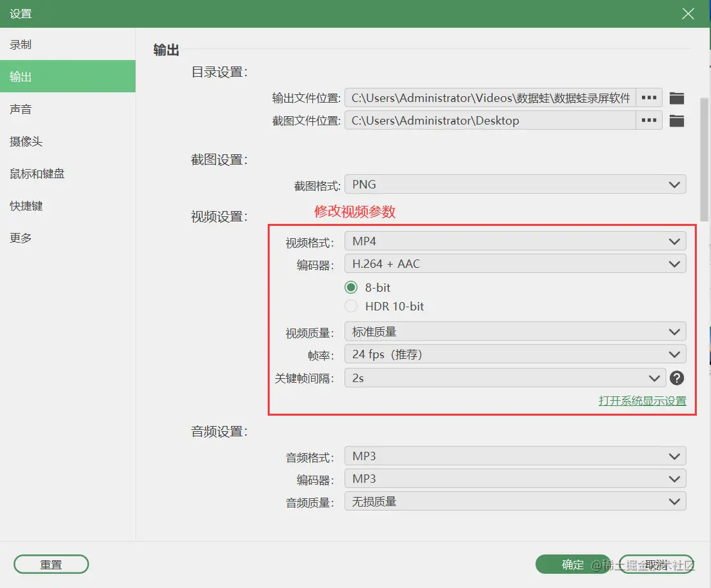
Task: Switch to 录制 settings tab
Action: [68, 45]
